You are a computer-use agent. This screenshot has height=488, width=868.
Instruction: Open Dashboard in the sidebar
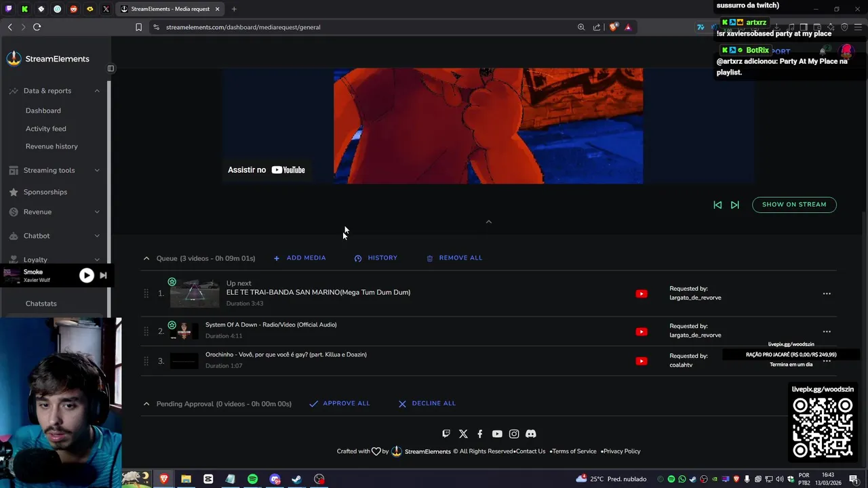[x=43, y=110]
